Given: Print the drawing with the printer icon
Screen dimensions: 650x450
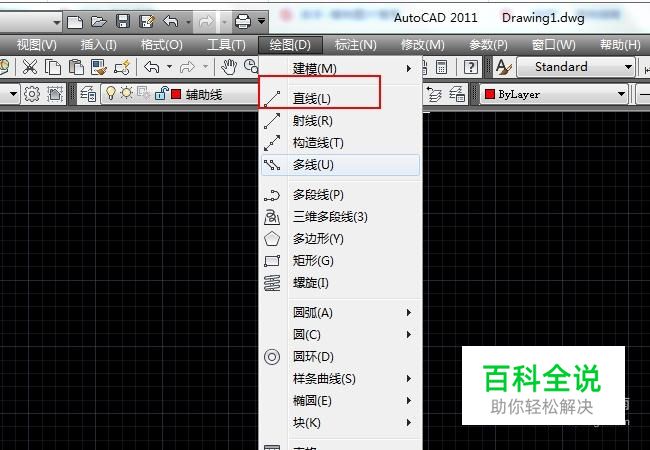Looking at the screenshot, I should 243,21.
